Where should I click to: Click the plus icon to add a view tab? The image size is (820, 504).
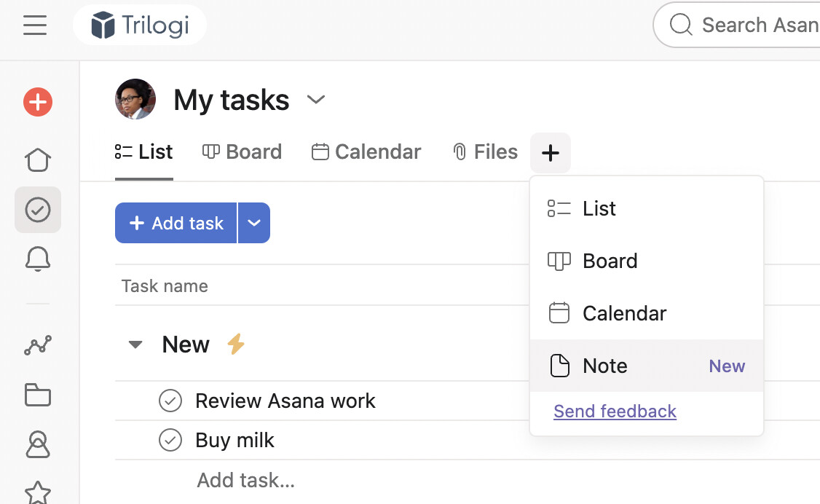coord(551,153)
